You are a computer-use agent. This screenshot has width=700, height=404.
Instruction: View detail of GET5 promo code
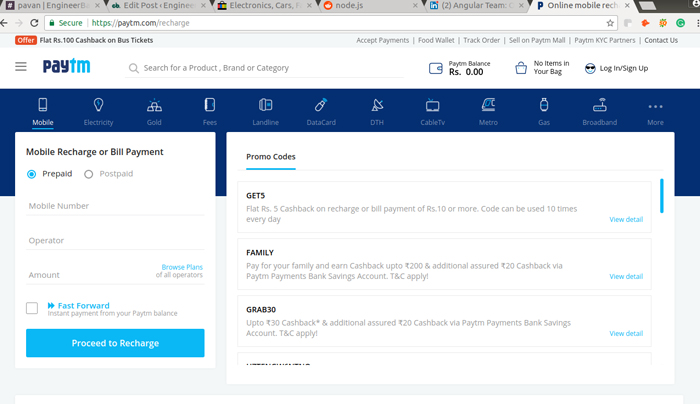626,220
